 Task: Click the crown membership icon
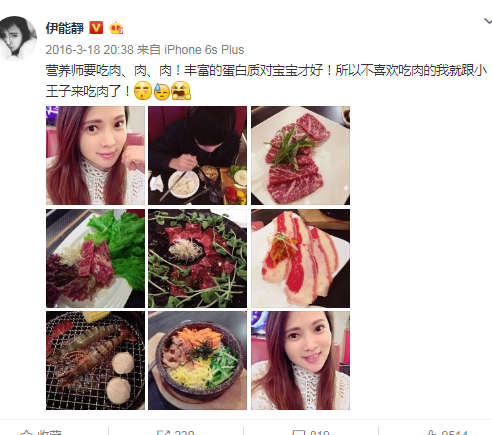pos(116,28)
